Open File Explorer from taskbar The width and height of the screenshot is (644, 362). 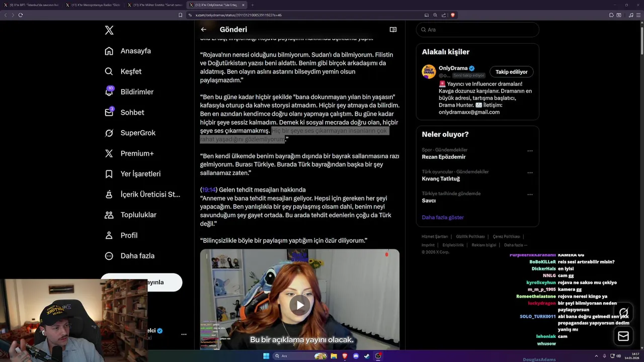pos(334,356)
